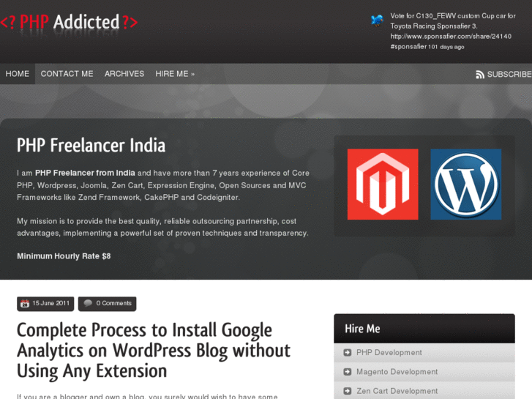Click the blue Twitter bird icon
Viewport: 532px width, 399px height.
tap(377, 20)
